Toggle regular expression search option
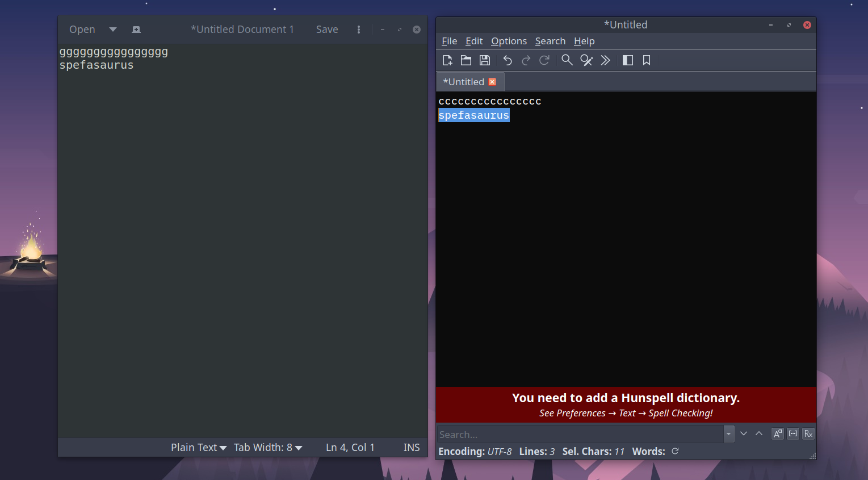The image size is (868, 480). click(x=808, y=434)
